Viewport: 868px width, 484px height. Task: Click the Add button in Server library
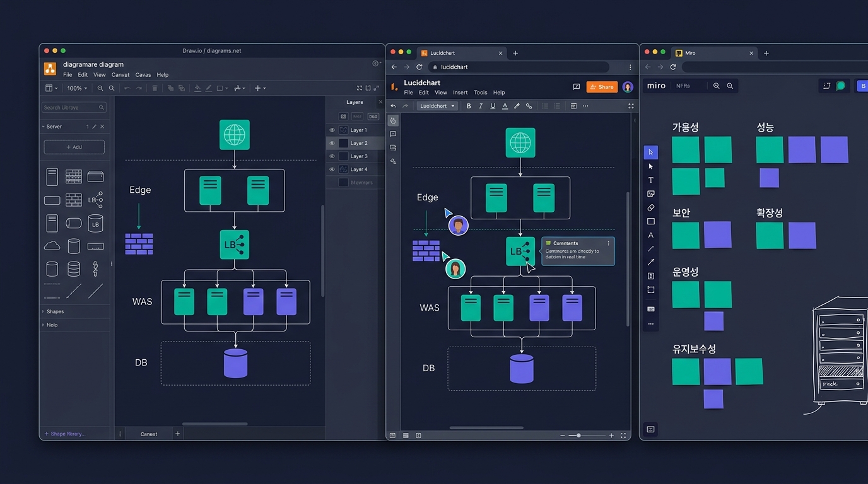point(74,147)
